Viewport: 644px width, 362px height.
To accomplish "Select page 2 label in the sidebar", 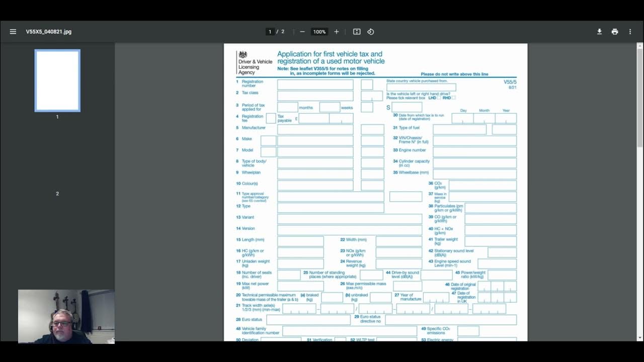I will coord(57,194).
